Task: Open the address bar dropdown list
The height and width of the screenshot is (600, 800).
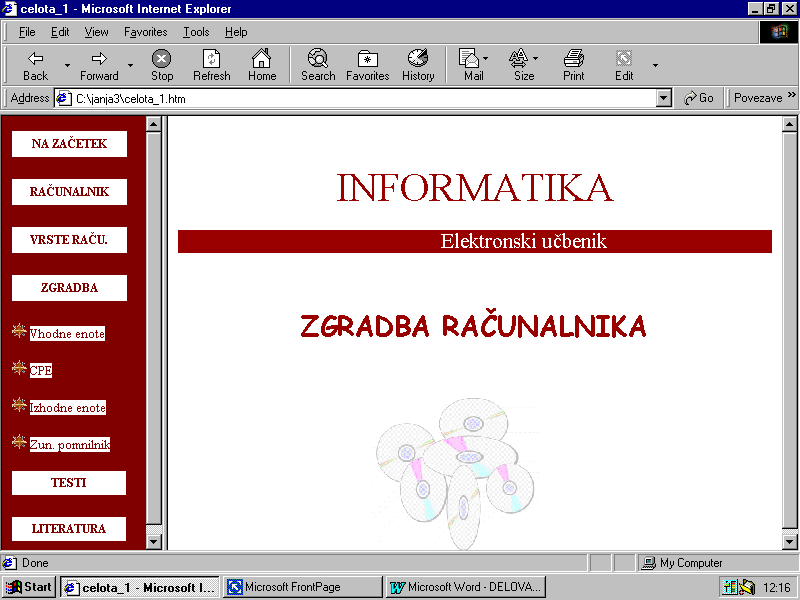Action: tap(664, 99)
